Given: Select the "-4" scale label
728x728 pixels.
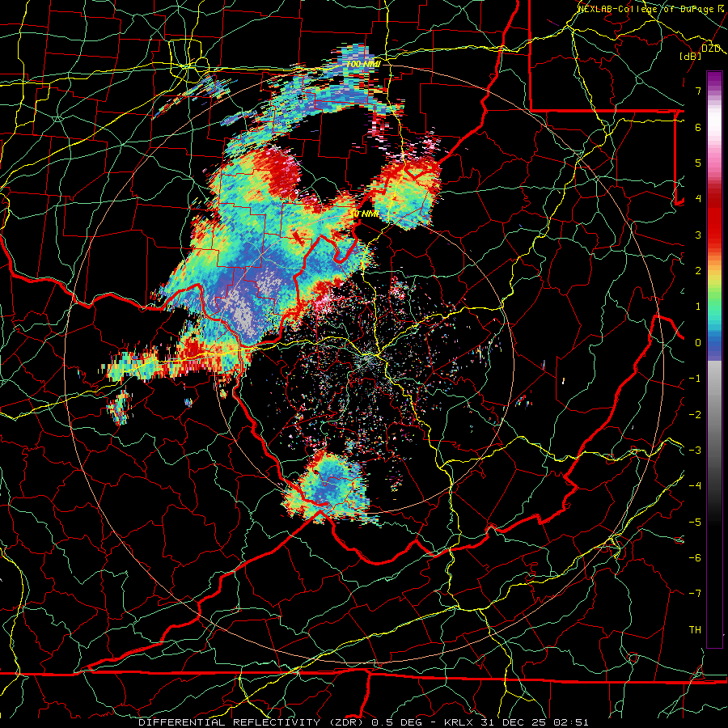Looking at the screenshot, I should pos(695,486).
